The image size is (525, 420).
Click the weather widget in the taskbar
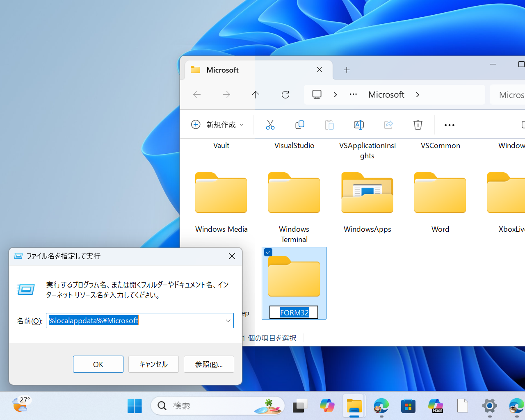coord(21,405)
